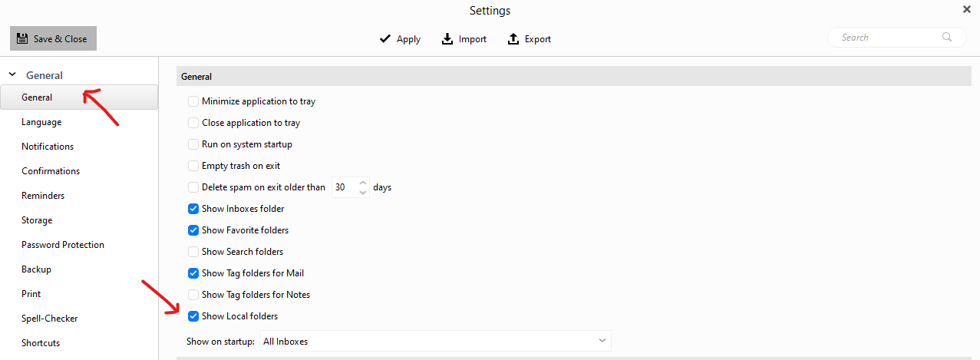Go to the Shortcuts settings
The image size is (980, 360).
click(x=41, y=343)
